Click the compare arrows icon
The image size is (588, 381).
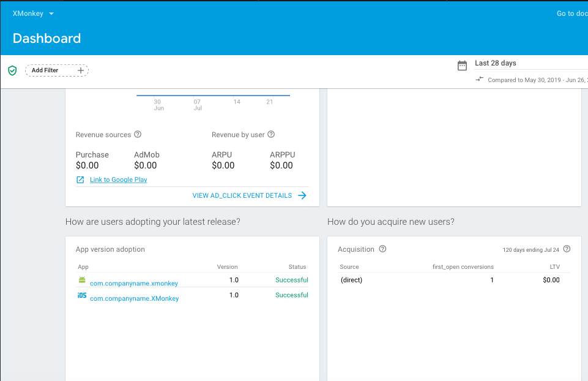click(479, 79)
